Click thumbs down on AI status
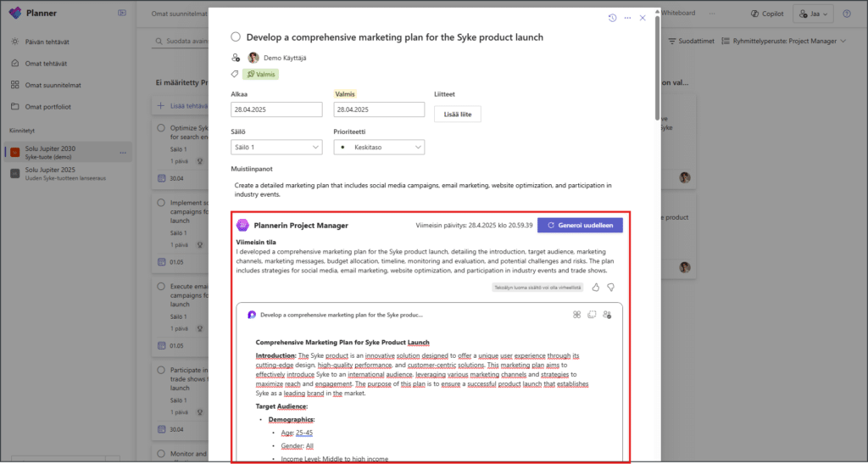Screen dimensions: 868x464 click(x=610, y=288)
